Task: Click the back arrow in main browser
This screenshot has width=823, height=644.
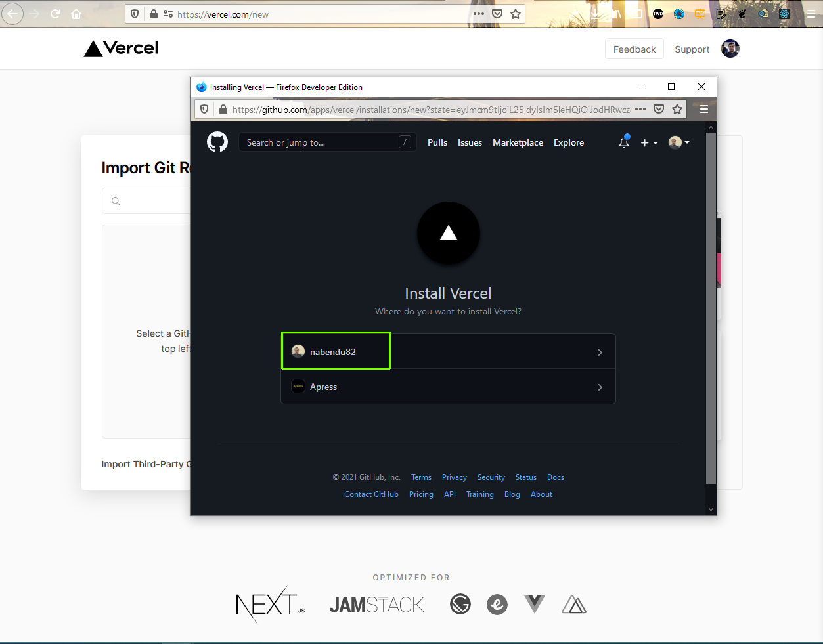Action: coord(12,13)
